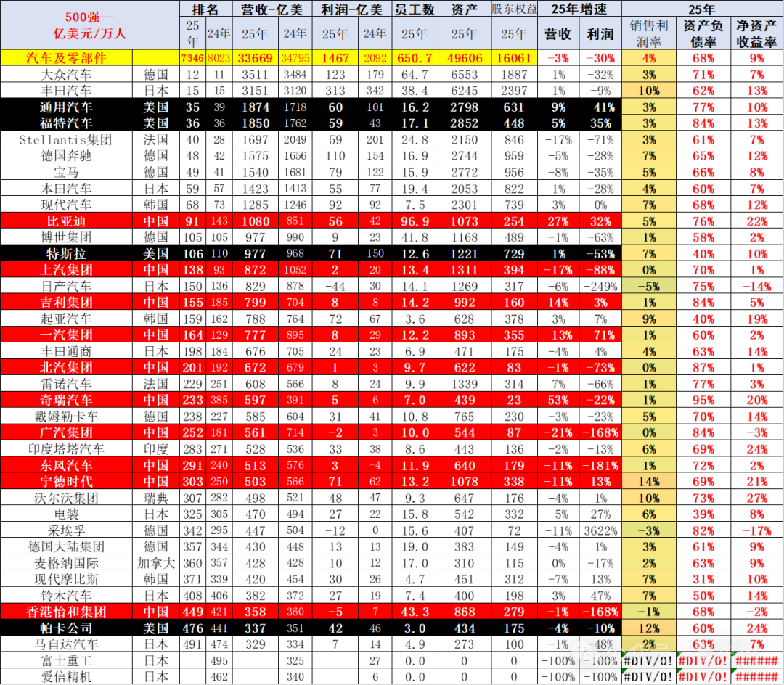The image size is (784, 685).
Task: Select the 上汽集团 company cell
Action: click(x=66, y=270)
